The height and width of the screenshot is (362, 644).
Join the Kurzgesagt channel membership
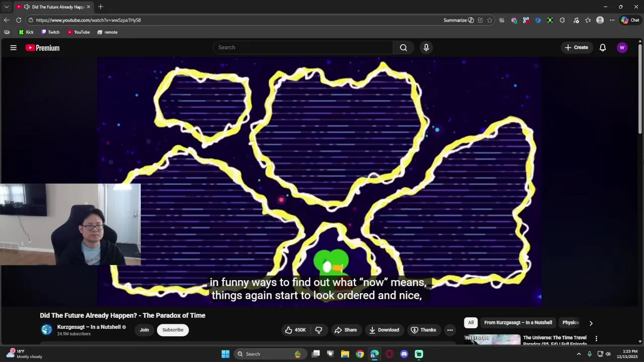[144, 330]
